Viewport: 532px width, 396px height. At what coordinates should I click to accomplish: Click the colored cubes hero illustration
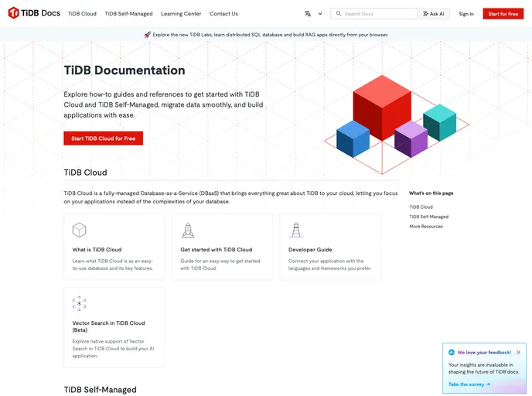click(397, 125)
